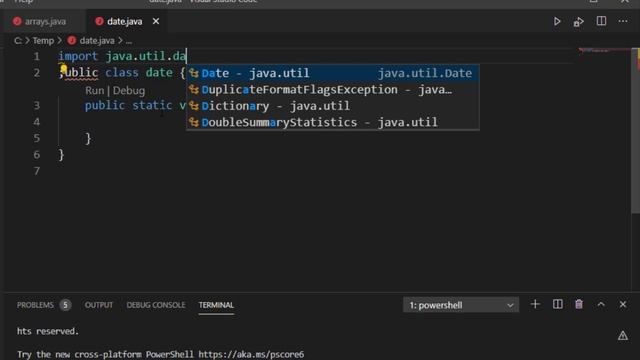Click the import keyword on line 1
The image size is (640, 360).
78,56
